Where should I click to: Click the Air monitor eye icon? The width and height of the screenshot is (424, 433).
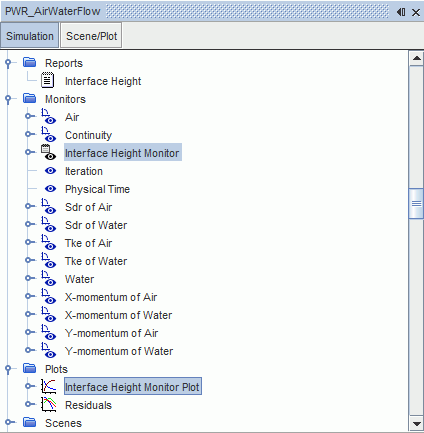(x=49, y=117)
